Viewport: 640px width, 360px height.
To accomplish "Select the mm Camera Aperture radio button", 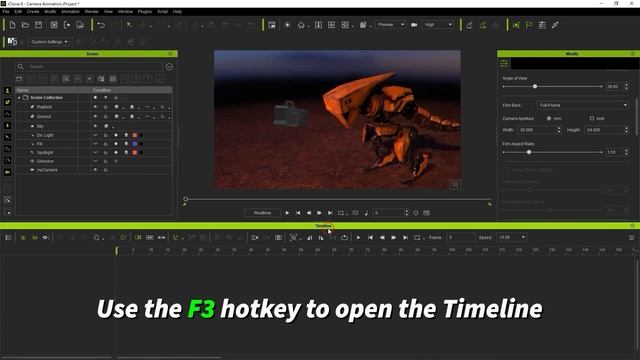I will click(x=549, y=118).
